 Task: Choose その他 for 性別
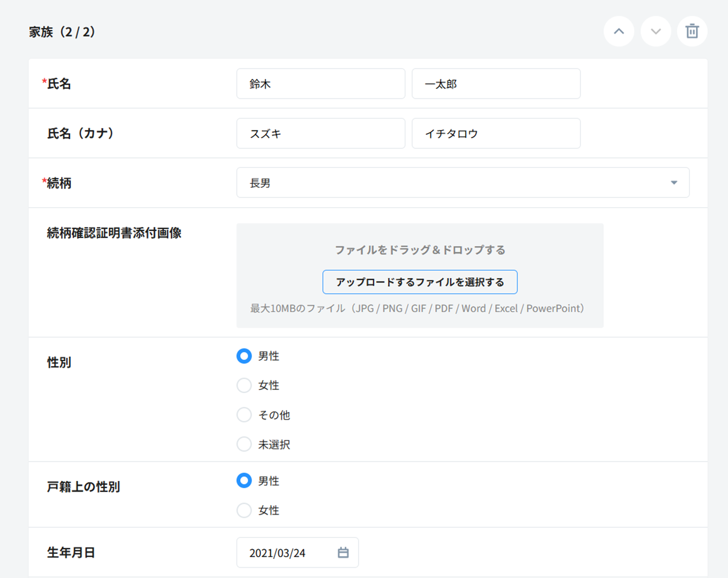click(244, 415)
